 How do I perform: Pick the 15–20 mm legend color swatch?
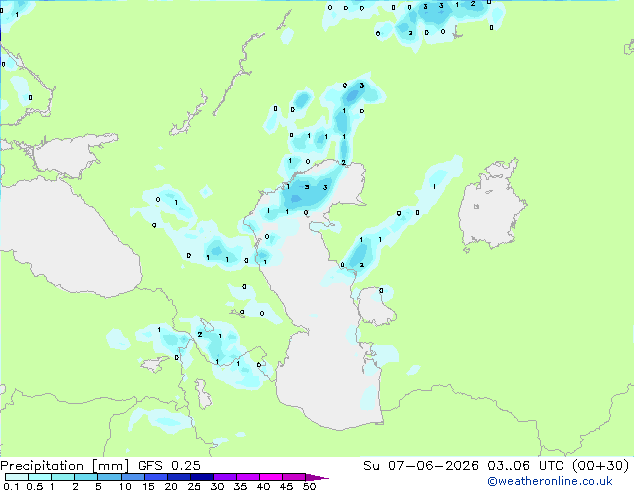click(155, 477)
